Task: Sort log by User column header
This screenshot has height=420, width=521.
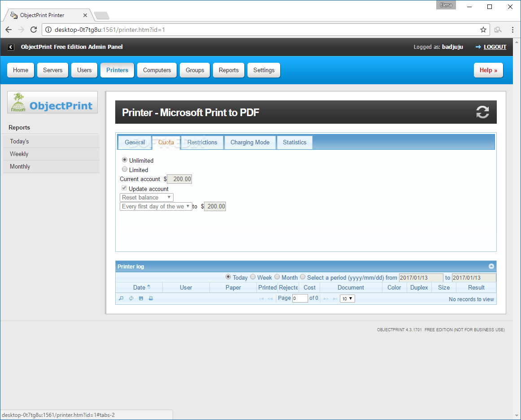Action: click(x=186, y=287)
